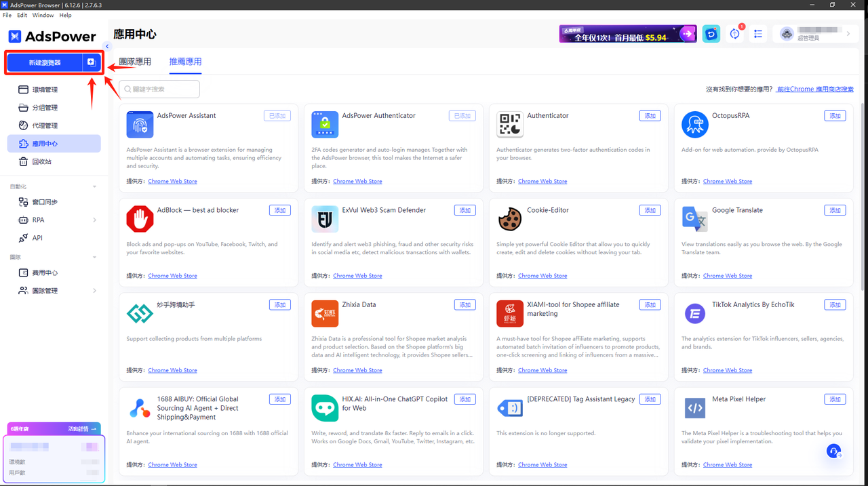Add the OctopusRPA extension
The height and width of the screenshot is (486, 868).
(x=835, y=116)
